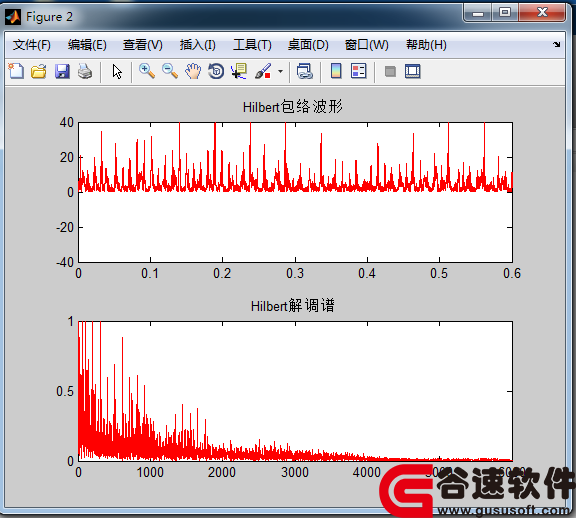Open a file with the folder icon

click(39, 71)
